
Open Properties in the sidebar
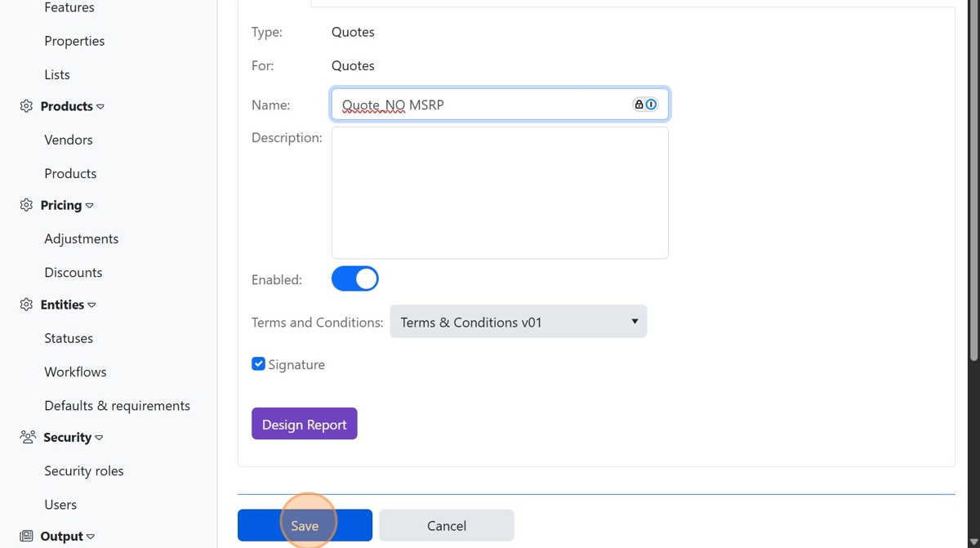point(74,41)
